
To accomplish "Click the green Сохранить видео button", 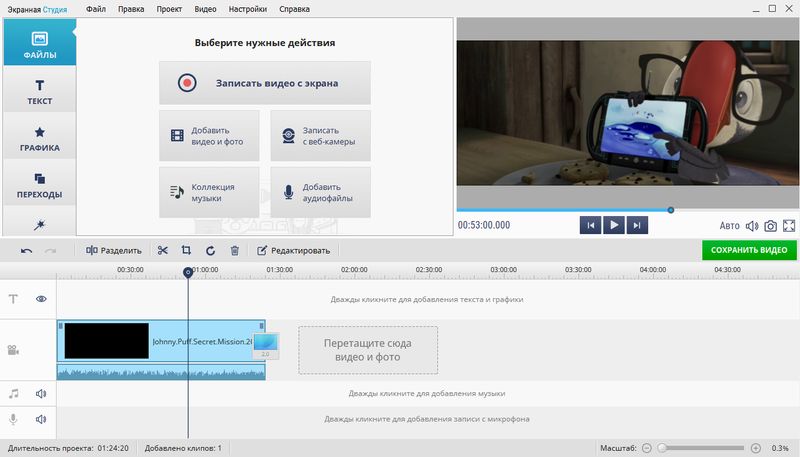I will (749, 250).
